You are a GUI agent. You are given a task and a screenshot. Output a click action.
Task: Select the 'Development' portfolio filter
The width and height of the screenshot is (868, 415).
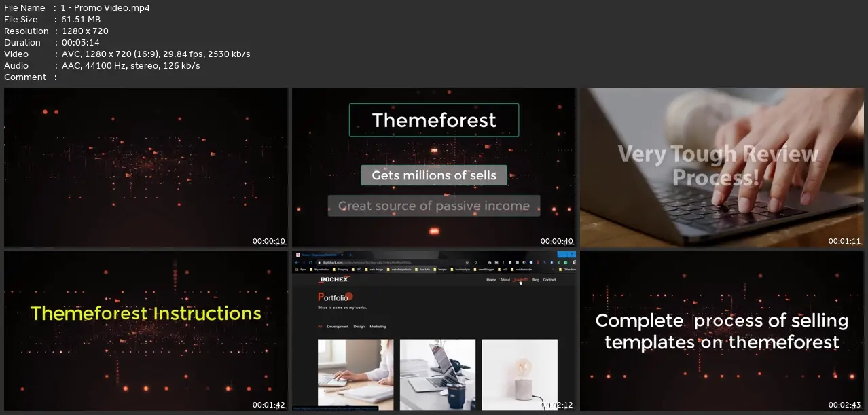pos(338,327)
